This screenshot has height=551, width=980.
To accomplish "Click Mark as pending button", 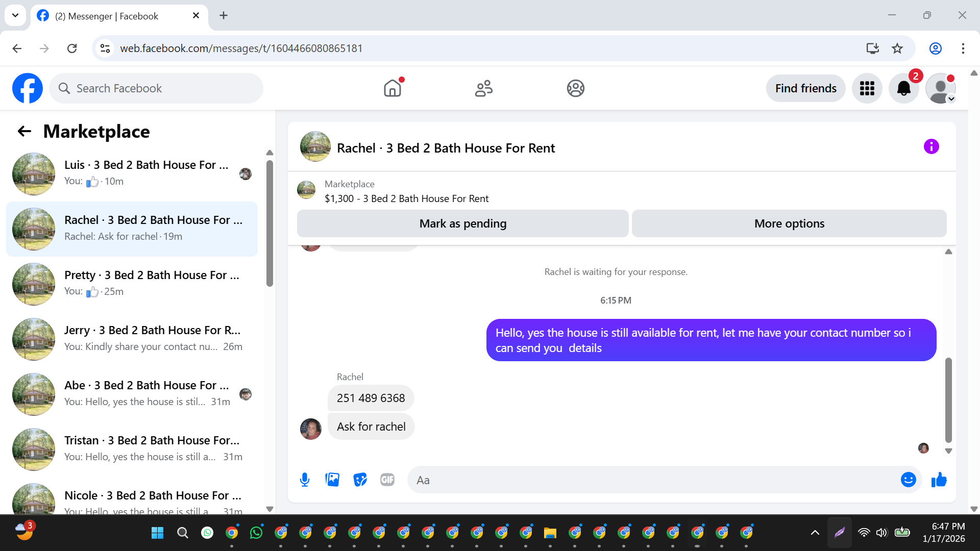I will point(462,223).
